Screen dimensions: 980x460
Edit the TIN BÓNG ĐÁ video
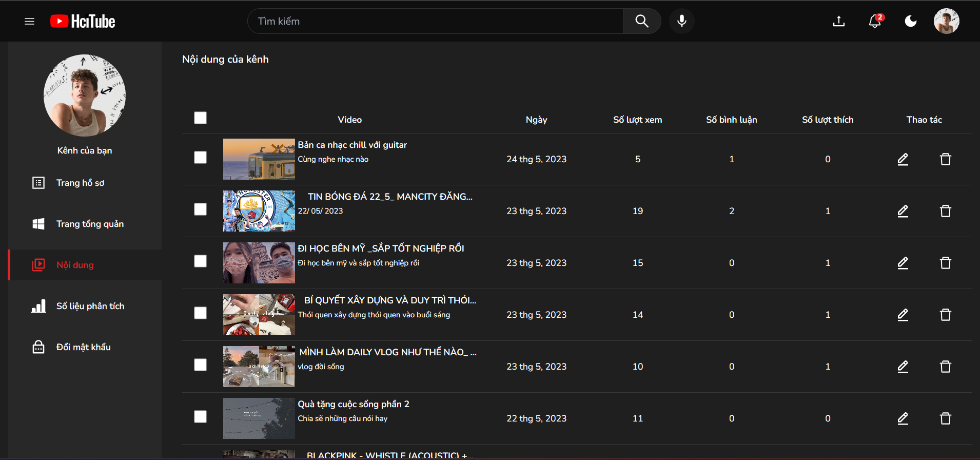point(903,211)
